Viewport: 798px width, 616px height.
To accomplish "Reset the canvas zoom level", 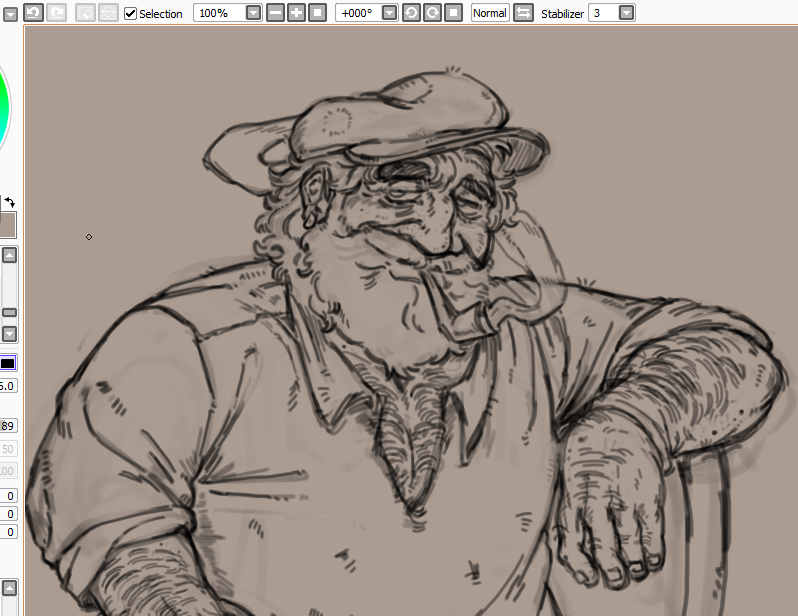I will [317, 13].
